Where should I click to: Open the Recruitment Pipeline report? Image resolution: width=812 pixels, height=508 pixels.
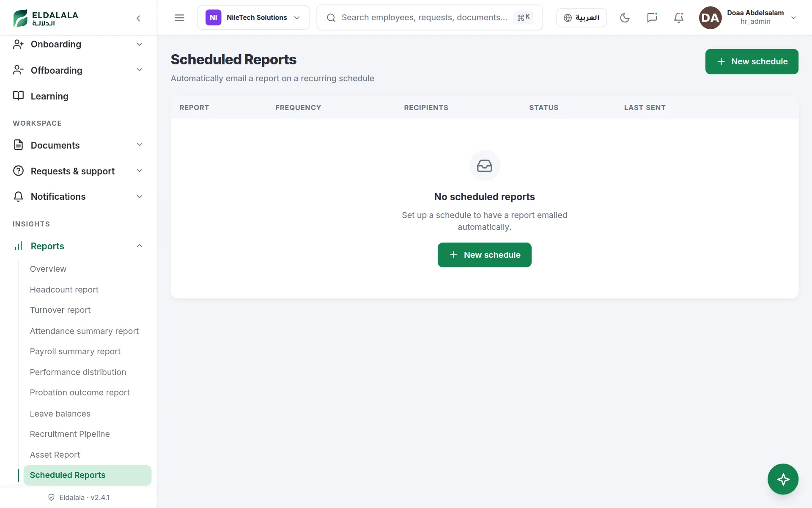tap(70, 434)
